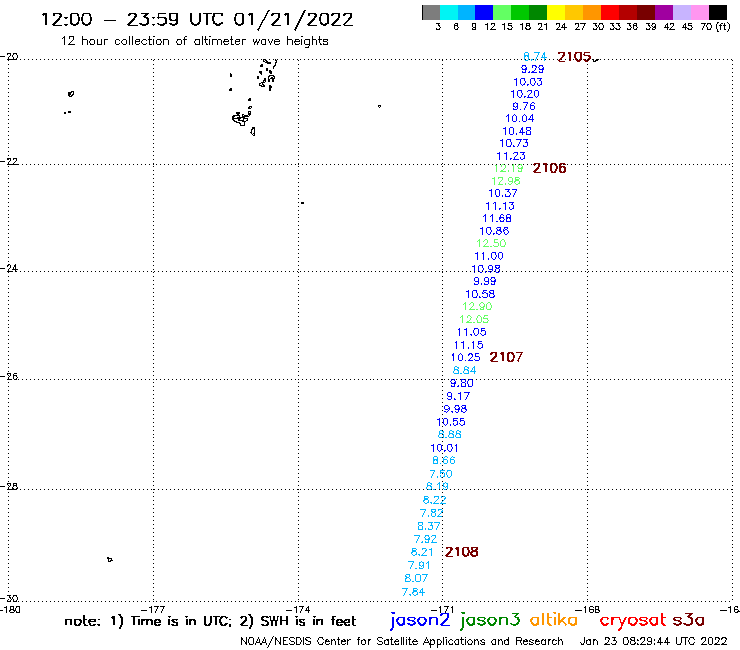Click the 11.68 wave height value
740x650 pixels.
pyautogui.click(x=497, y=218)
